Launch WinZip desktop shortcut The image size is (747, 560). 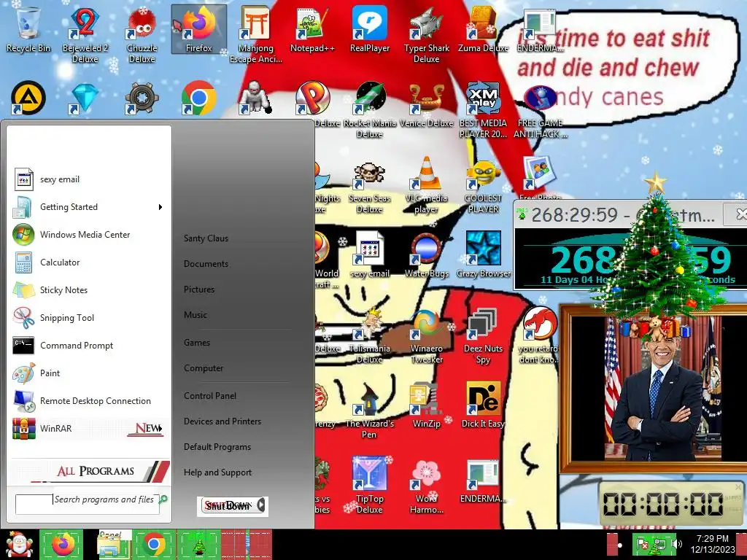pyautogui.click(x=426, y=405)
